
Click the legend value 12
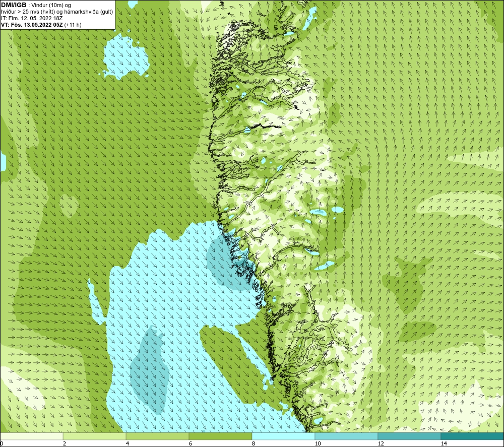(381, 444)
